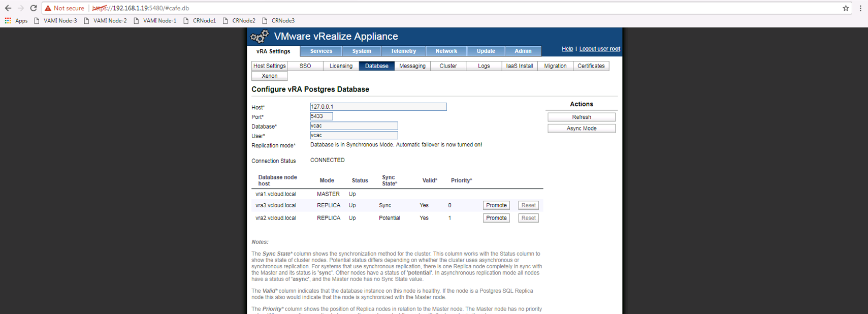Open the Logs sub-tab
This screenshot has width=868, height=314.
point(484,66)
